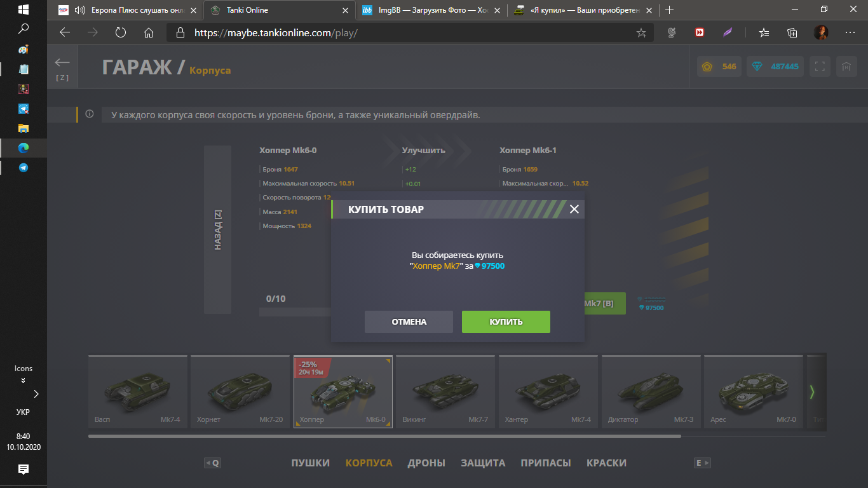Click the gold coins balance icon
The width and height of the screenshot is (868, 488).
pos(707,66)
